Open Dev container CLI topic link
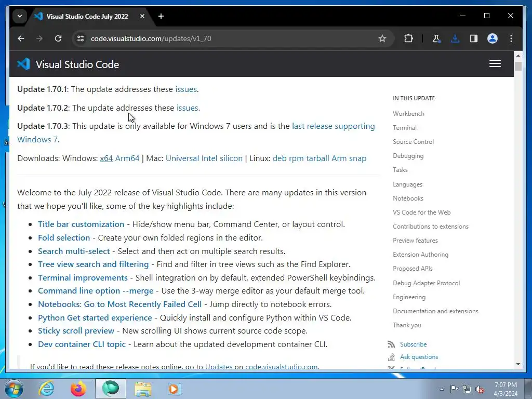532x399 pixels. [82, 344]
